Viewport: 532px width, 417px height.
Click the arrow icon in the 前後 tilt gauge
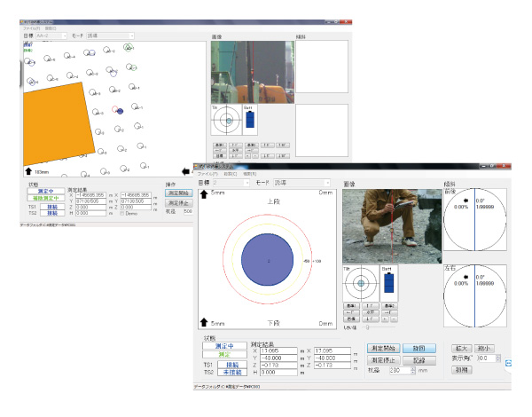(x=465, y=201)
